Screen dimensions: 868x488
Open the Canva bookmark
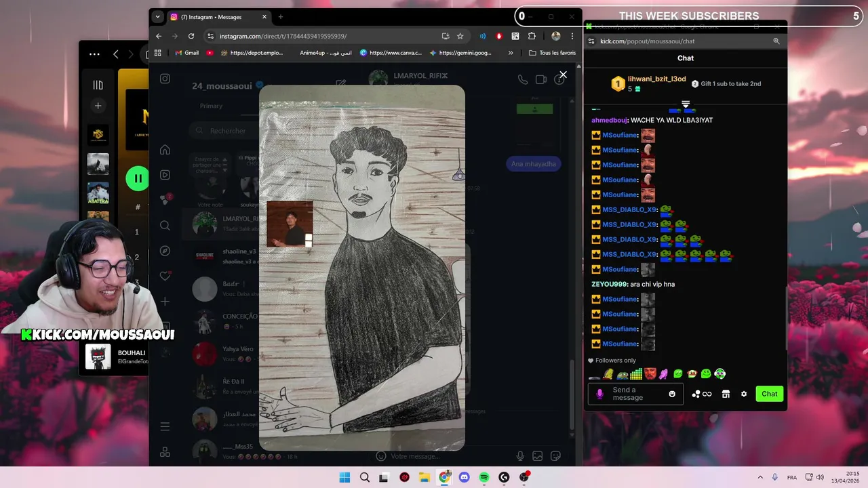[391, 53]
